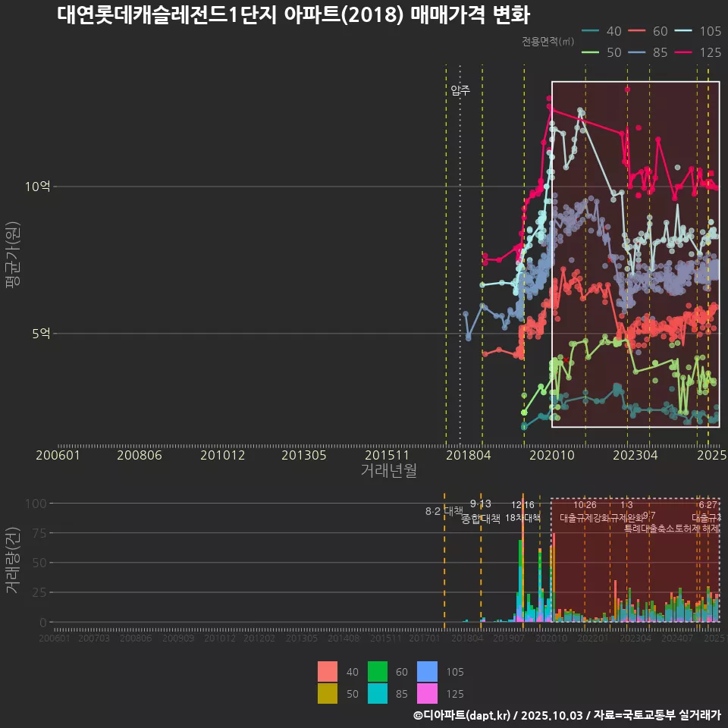
Task: Select the 60㎡ red line legend entry
Action: click(639, 31)
